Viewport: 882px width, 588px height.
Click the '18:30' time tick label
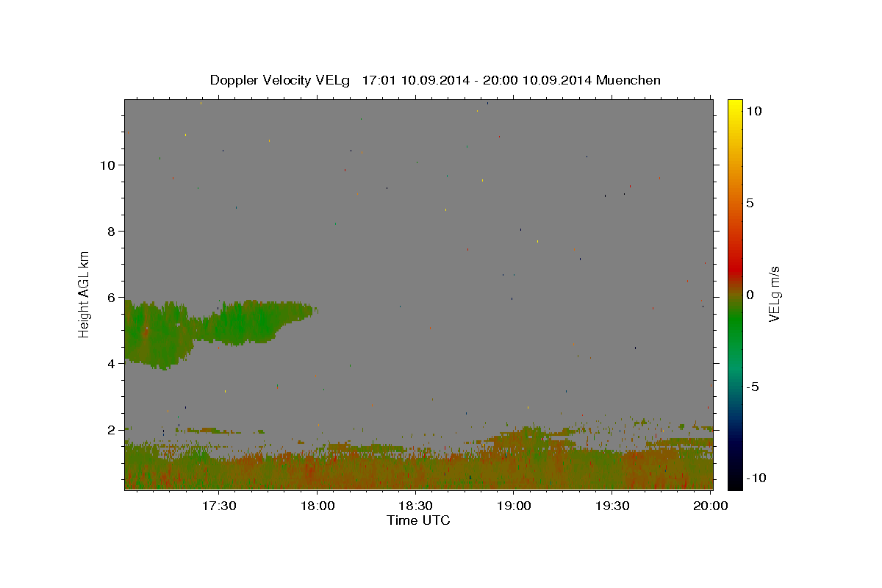pyautogui.click(x=416, y=506)
